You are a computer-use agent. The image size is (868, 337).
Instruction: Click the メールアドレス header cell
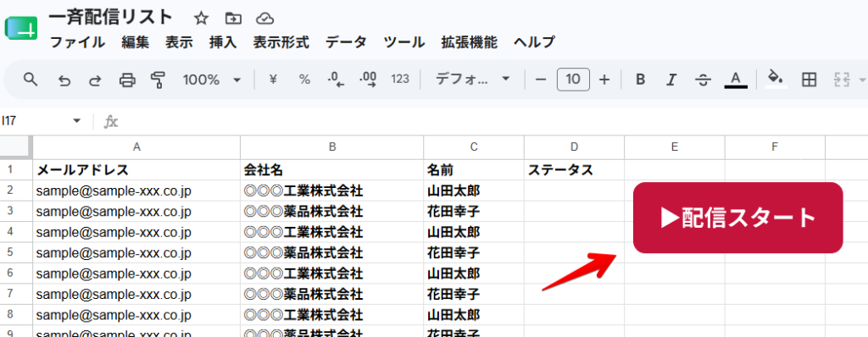click(136, 170)
